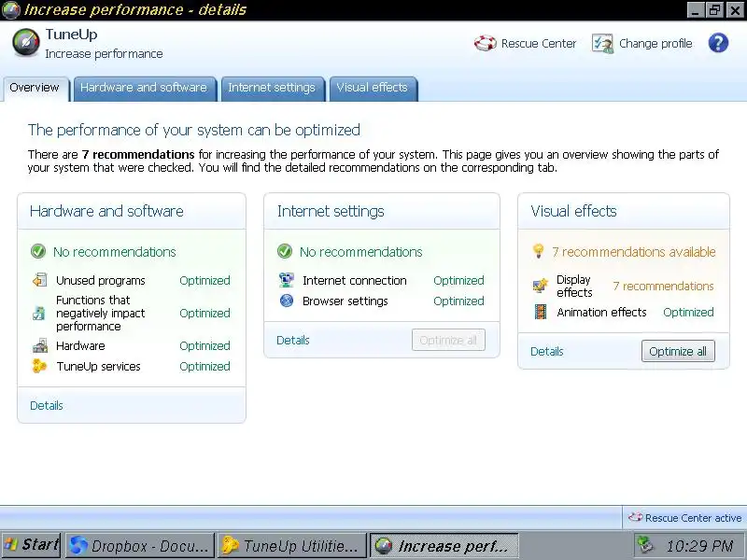Click Optimized status for TuneUp services

click(204, 366)
